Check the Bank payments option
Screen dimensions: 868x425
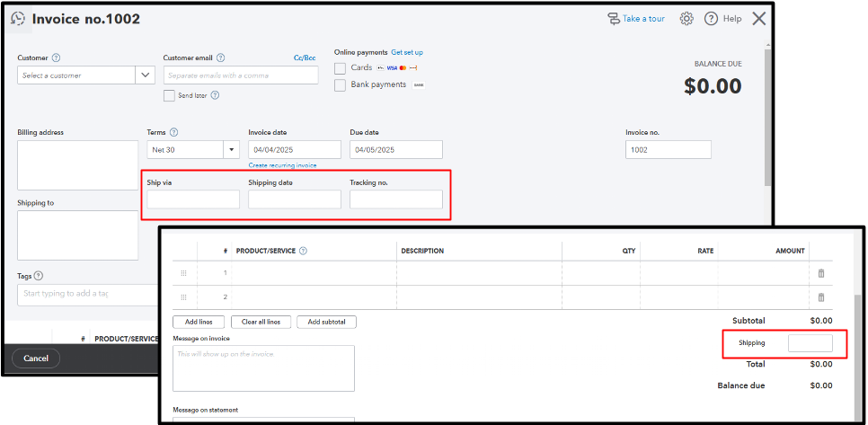click(x=340, y=85)
